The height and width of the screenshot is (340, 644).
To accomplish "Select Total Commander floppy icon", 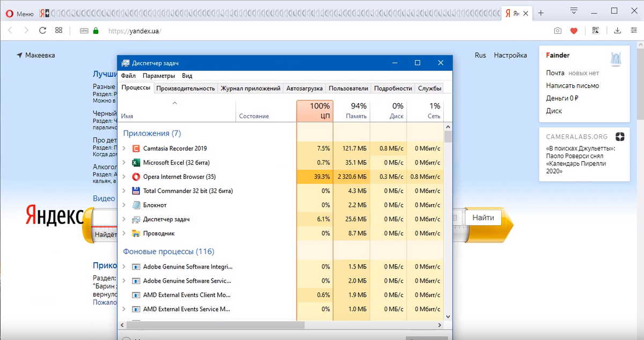I will [136, 191].
